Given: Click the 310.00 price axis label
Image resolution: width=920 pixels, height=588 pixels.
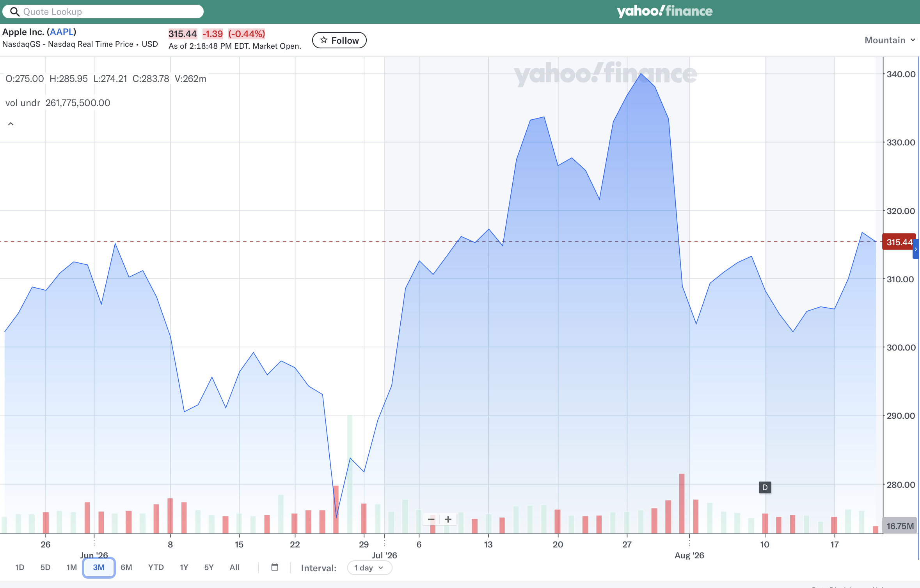Looking at the screenshot, I should [x=900, y=279].
